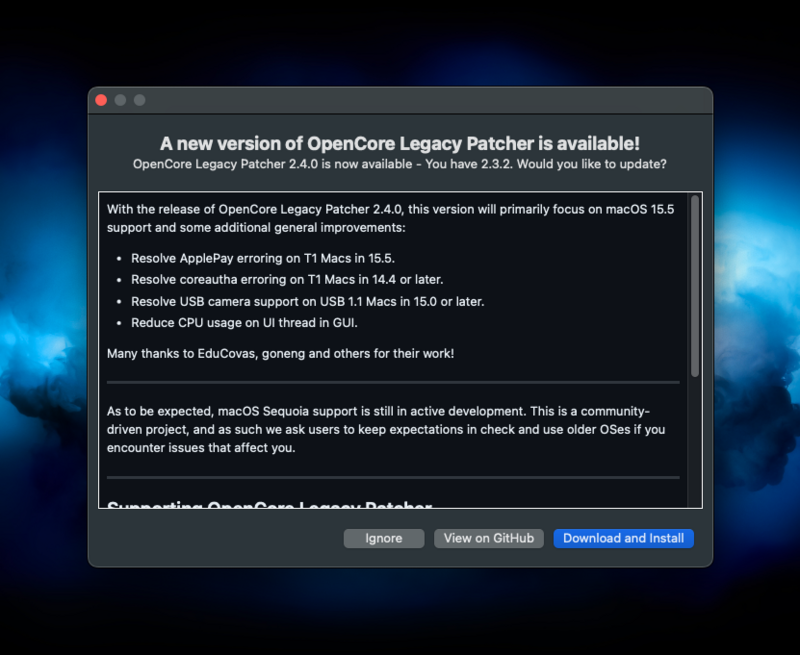Close the update dialog with the red button
The width and height of the screenshot is (800, 655).
coord(101,100)
